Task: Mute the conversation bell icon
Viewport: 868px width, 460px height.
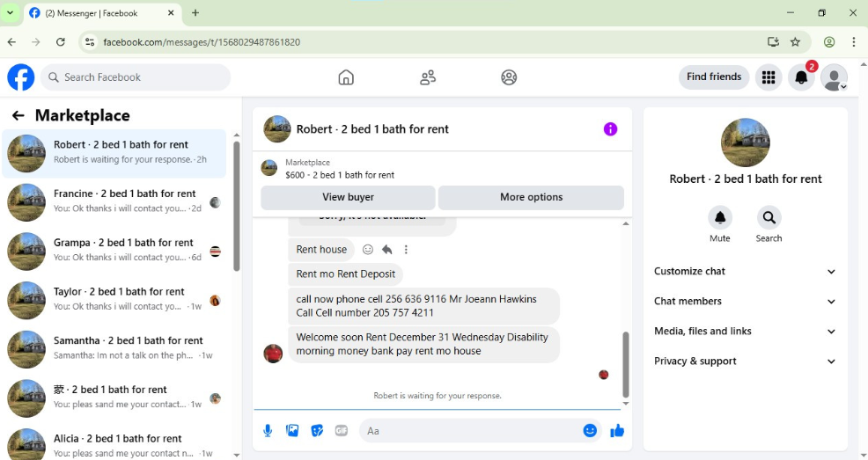Action: (x=719, y=217)
